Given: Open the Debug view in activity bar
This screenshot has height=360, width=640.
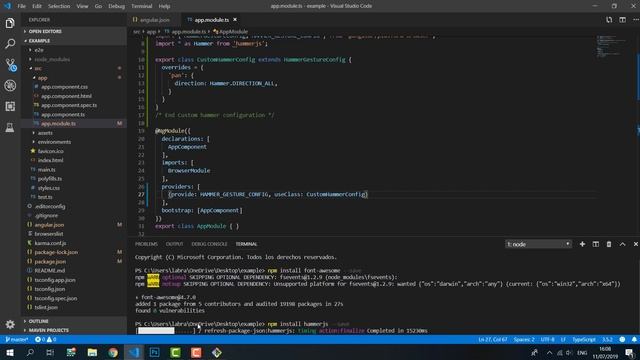Looking at the screenshot, I should [x=10, y=85].
